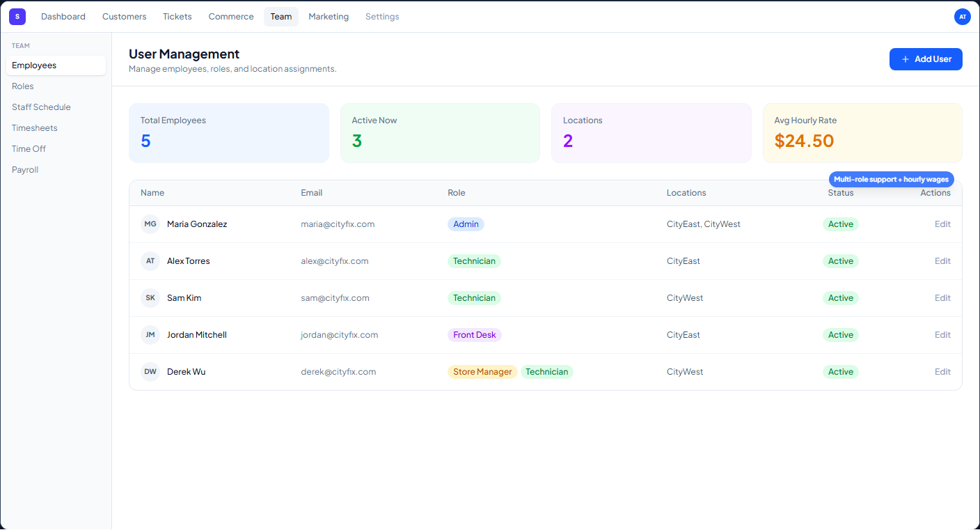Click Derek Wu's Active status badge
This screenshot has height=530, width=980.
click(x=841, y=372)
